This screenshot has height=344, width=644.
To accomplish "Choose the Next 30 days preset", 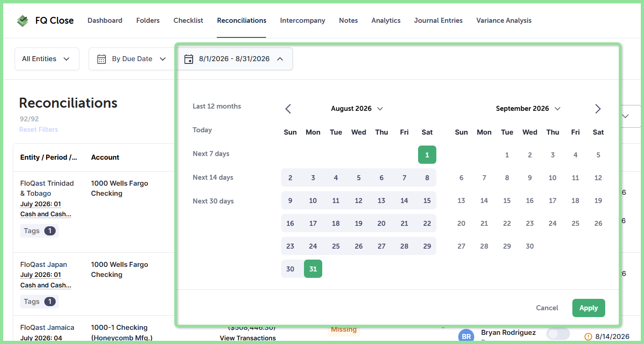I will point(213,201).
